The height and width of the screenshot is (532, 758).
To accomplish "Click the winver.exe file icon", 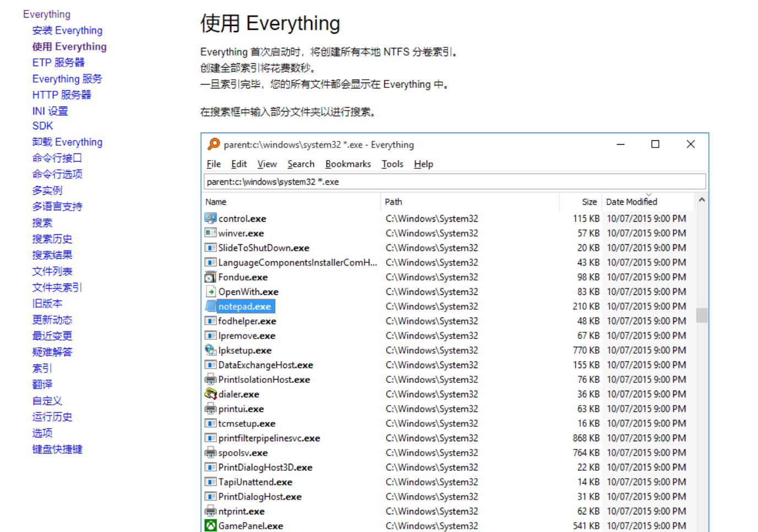I will point(211,233).
